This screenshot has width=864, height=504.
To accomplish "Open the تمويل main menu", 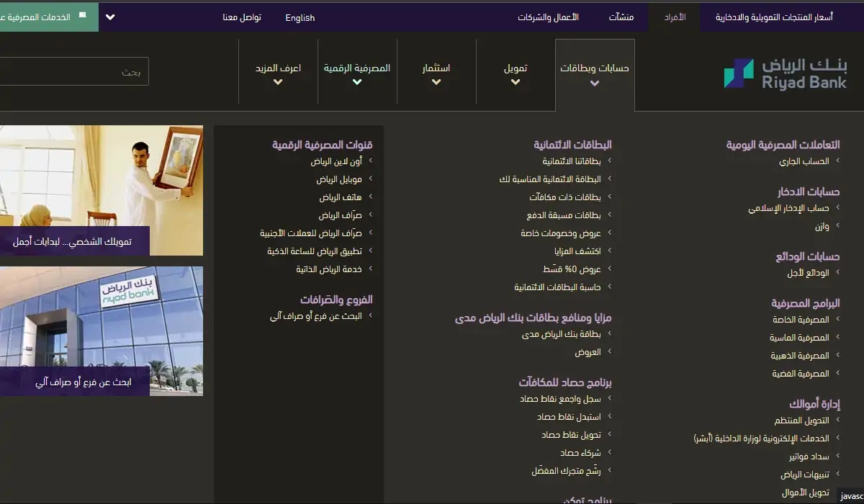I will click(x=516, y=68).
